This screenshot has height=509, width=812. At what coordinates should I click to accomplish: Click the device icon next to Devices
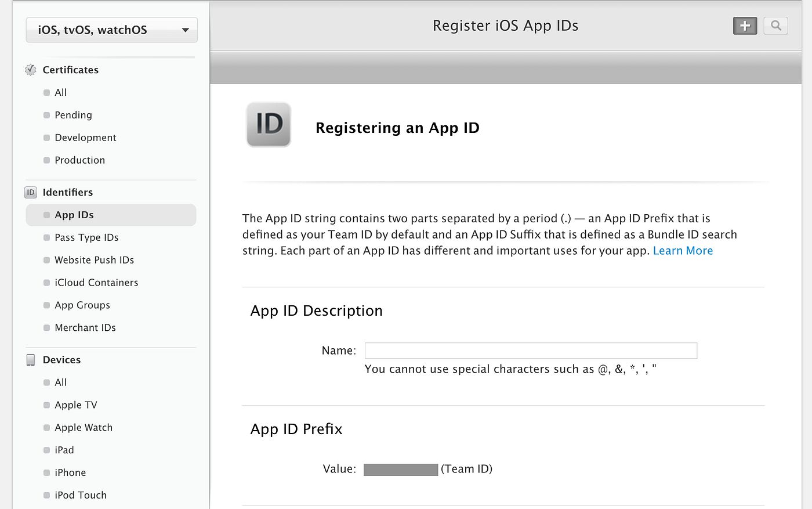pyautogui.click(x=30, y=359)
